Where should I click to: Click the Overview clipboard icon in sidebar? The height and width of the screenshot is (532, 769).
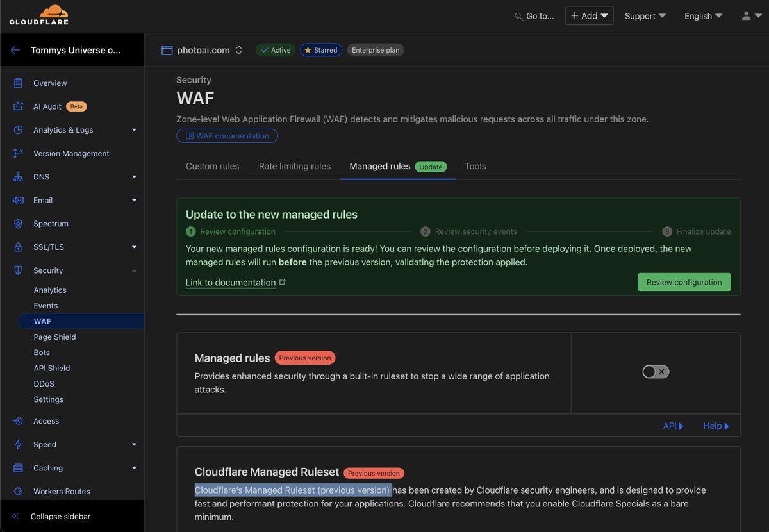19,83
